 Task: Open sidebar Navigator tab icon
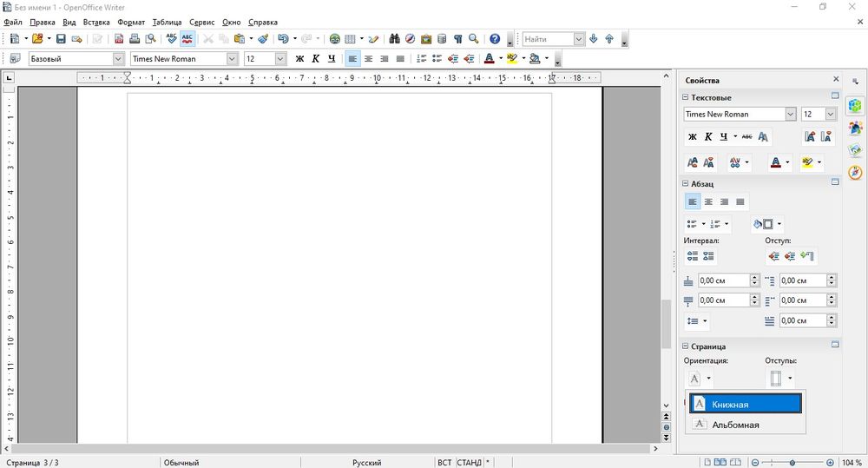coord(855,173)
